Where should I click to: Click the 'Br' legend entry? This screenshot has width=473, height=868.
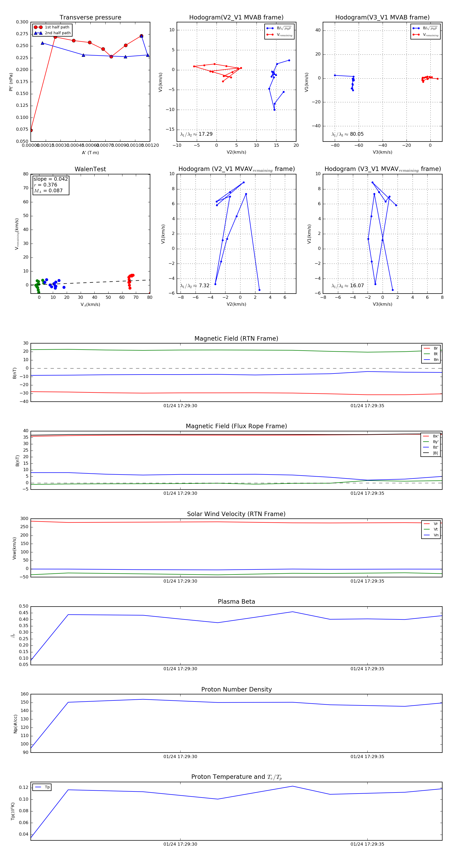pyautogui.click(x=431, y=349)
